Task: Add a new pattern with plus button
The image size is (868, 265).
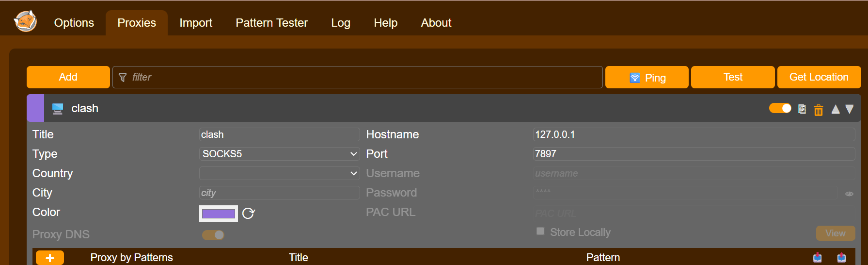Action: 50,258
